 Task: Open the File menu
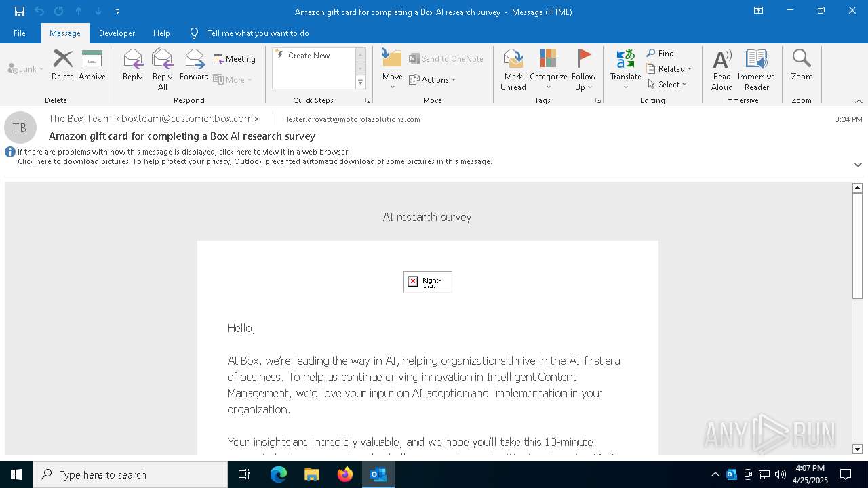pyautogui.click(x=20, y=33)
